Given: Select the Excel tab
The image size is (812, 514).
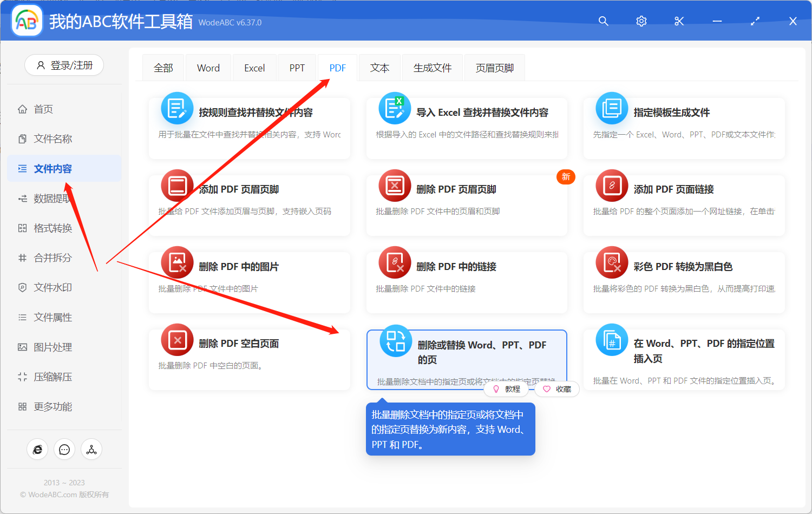Looking at the screenshot, I should (x=254, y=68).
